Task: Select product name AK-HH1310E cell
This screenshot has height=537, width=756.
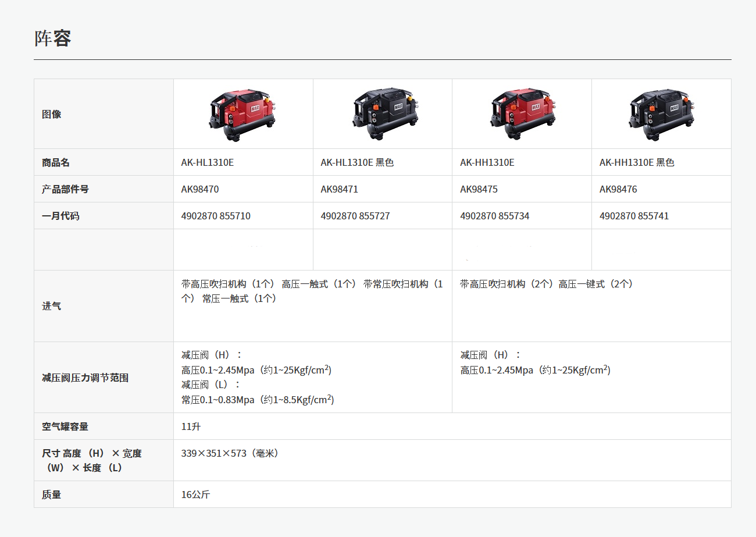Action: coord(522,162)
